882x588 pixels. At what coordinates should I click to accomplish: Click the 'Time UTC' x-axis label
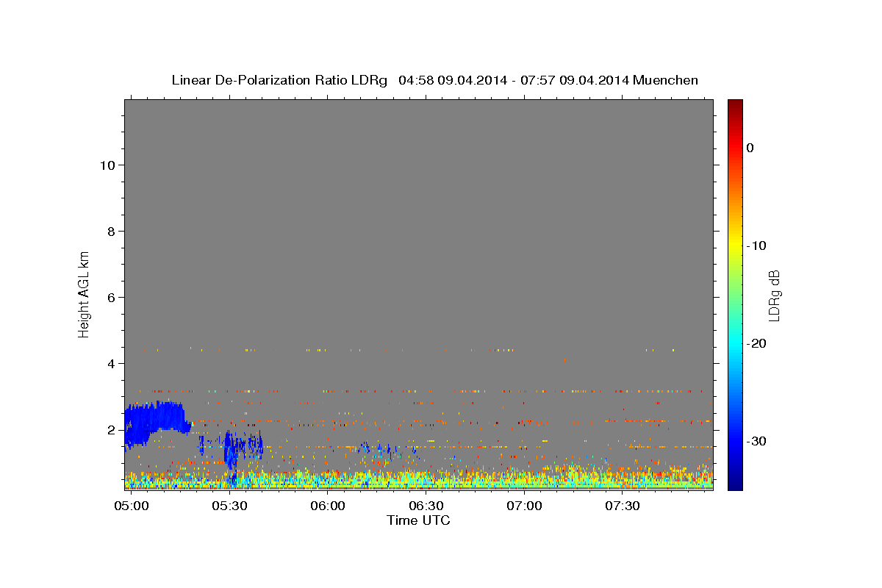(418, 520)
